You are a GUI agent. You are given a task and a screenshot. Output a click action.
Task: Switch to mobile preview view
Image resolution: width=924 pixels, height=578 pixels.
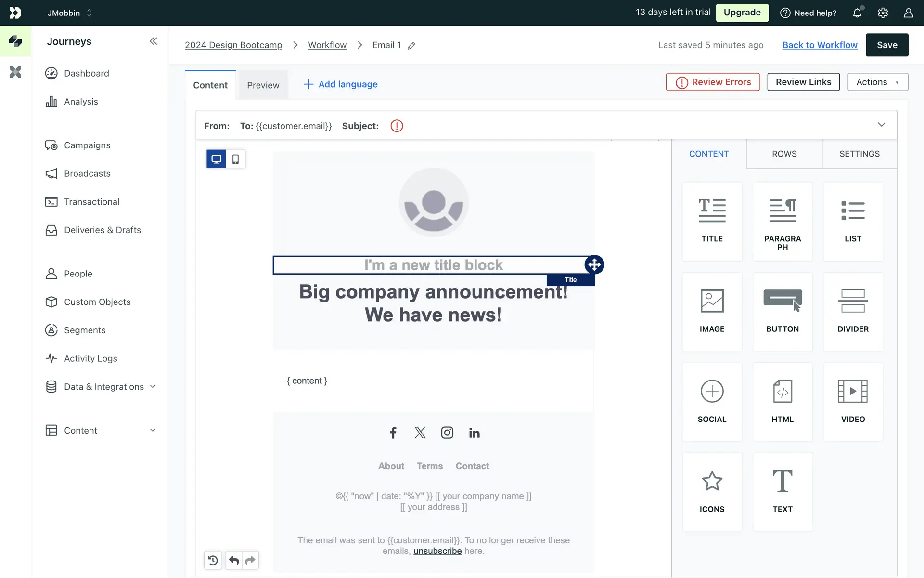(x=235, y=159)
